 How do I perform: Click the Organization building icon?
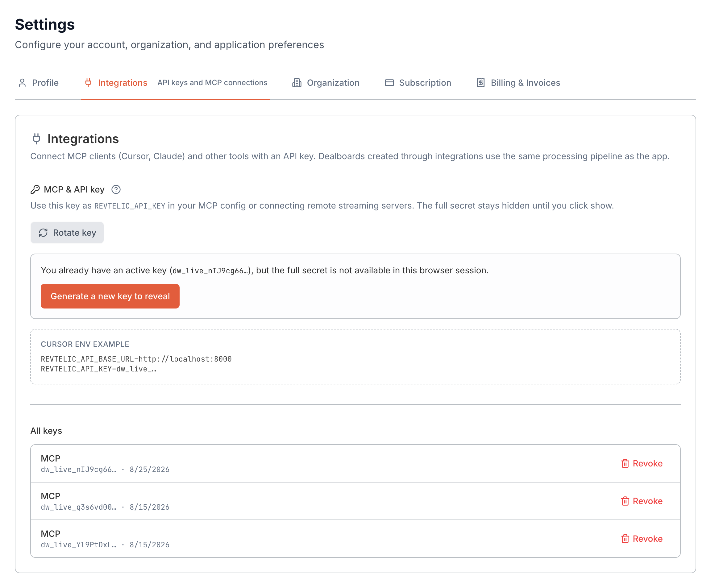point(297,83)
